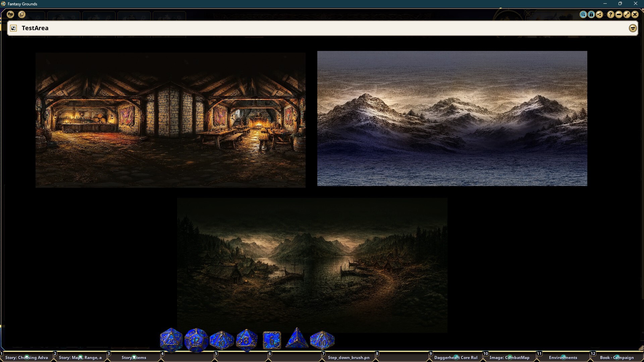Open hotkey 11 Environments
Image resolution: width=644 pixels, height=362 pixels.
[563, 357]
